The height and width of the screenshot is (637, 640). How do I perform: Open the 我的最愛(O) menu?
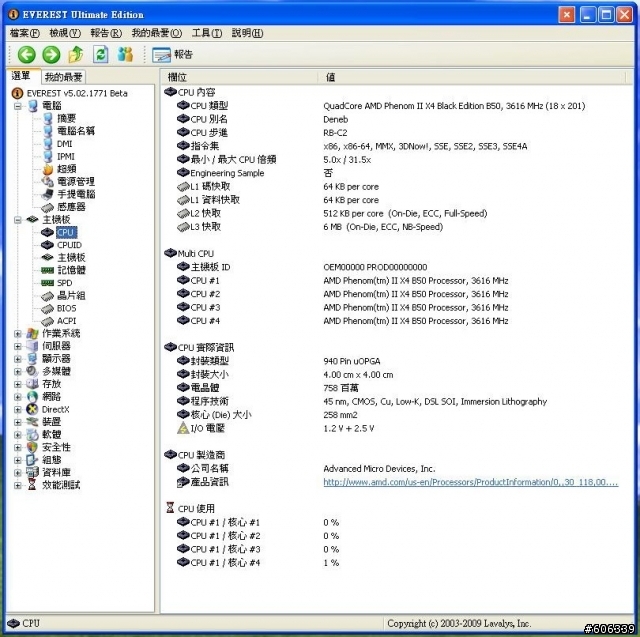(157, 33)
